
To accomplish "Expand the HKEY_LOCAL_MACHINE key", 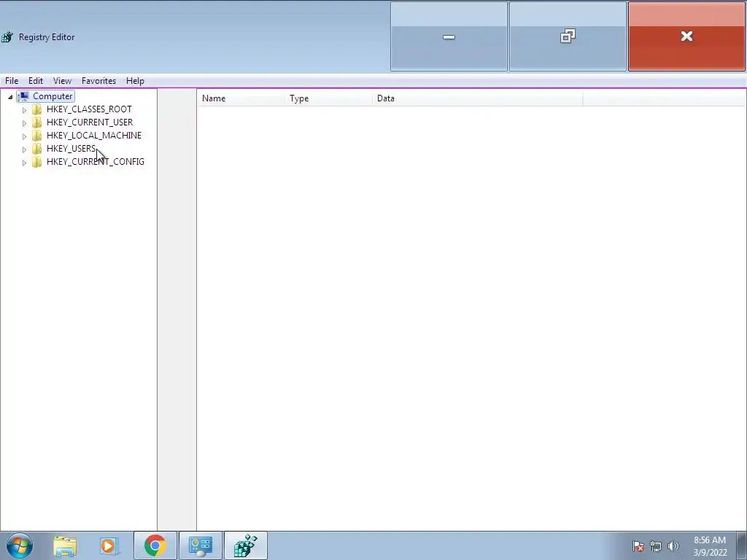I will click(x=24, y=136).
